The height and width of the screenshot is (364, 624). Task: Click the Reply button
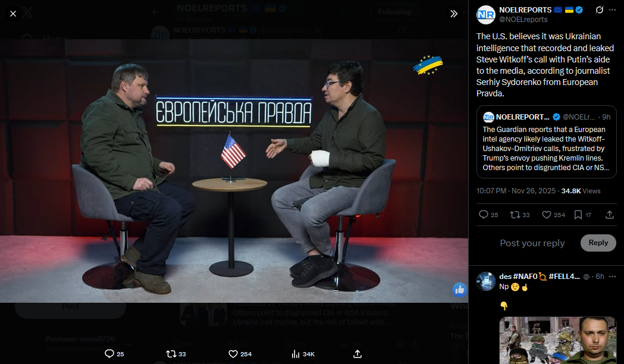(x=598, y=243)
